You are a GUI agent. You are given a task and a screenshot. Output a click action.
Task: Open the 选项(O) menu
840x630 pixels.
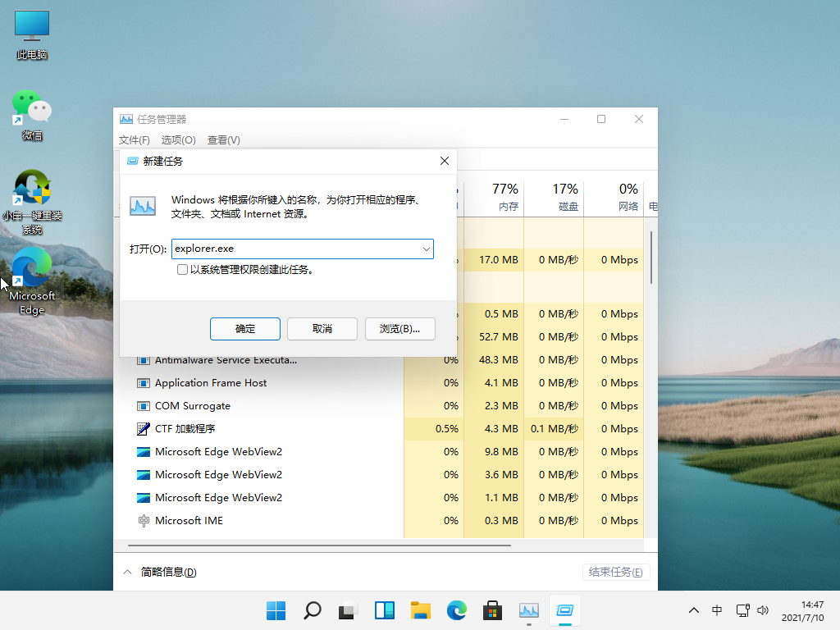click(178, 140)
